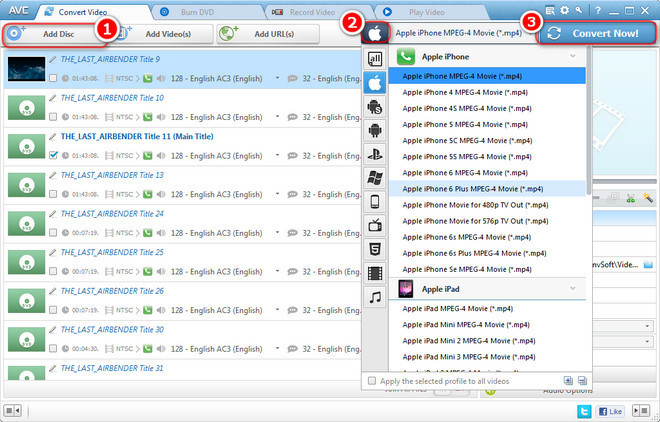This screenshot has height=422, width=660.
Task: Choose Apple iPad Mini MPEG-4 Movie profile
Action: coord(487,325)
